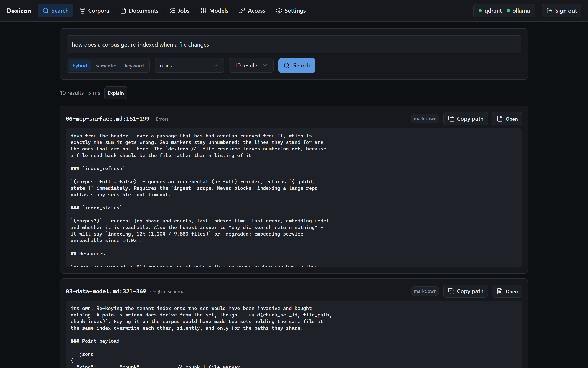Open the 06-mcp-surface.md result document

point(507,119)
